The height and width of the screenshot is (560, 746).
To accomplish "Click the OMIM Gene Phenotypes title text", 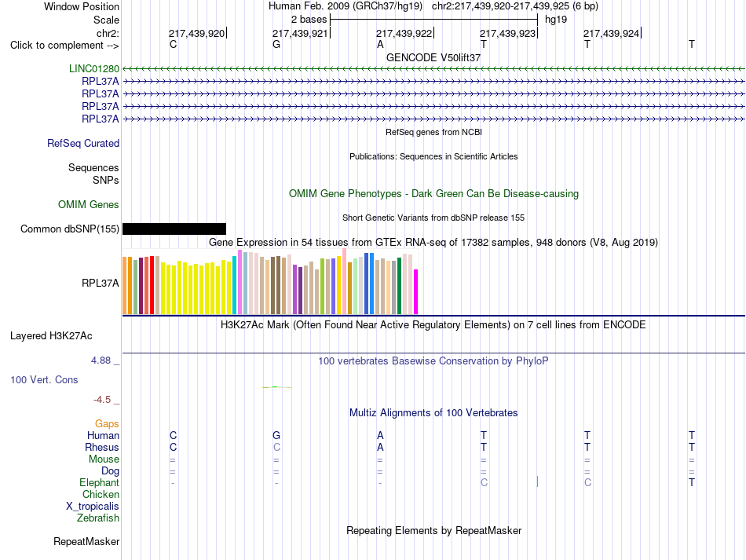I will pos(434,194).
